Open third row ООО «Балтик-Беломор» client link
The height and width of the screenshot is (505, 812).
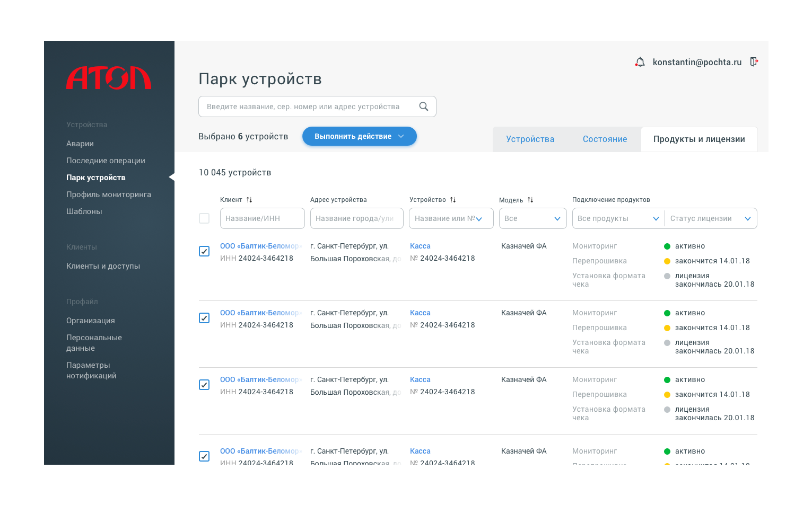(260, 379)
